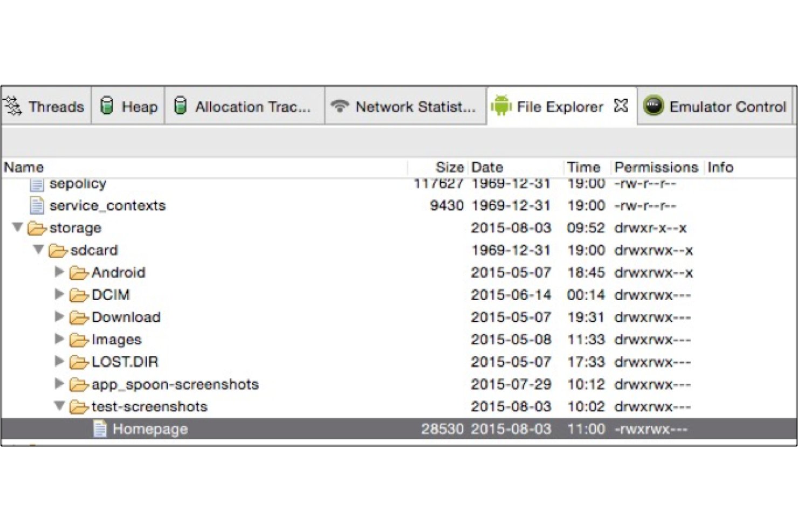Click the Images time 11:33

(586, 340)
